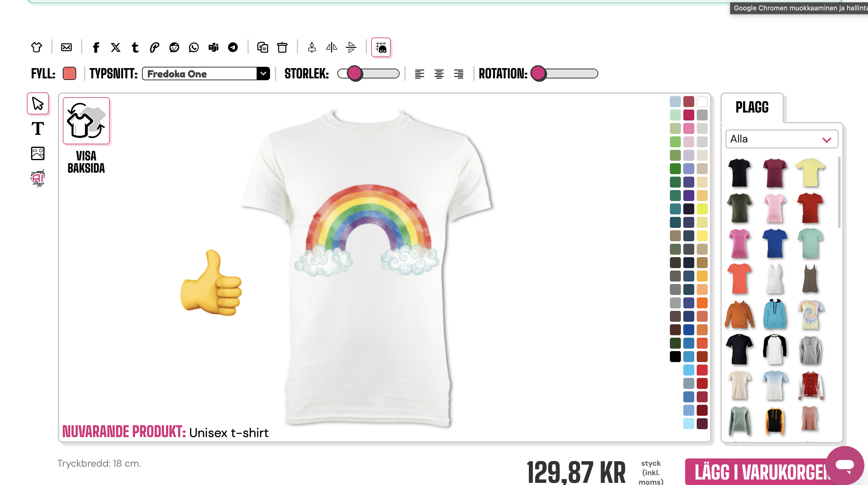Flip object horizontally with mirror icon
The height and width of the screenshot is (485, 868).
pyautogui.click(x=332, y=47)
